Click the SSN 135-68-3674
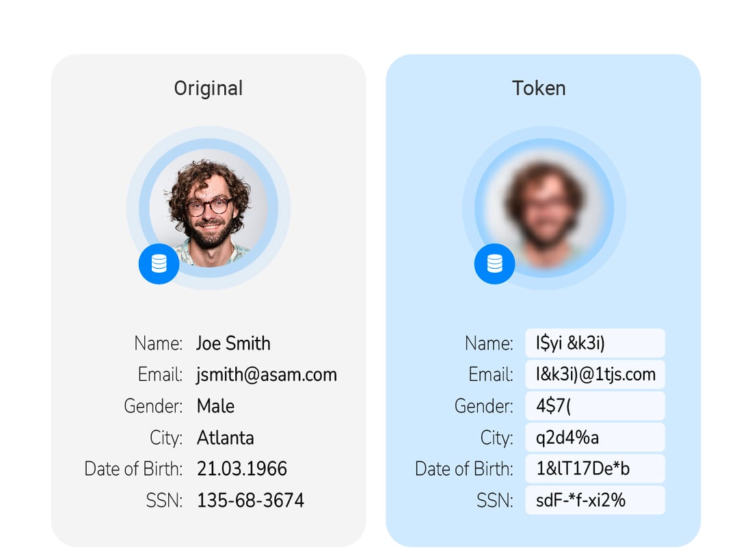 tap(250, 501)
